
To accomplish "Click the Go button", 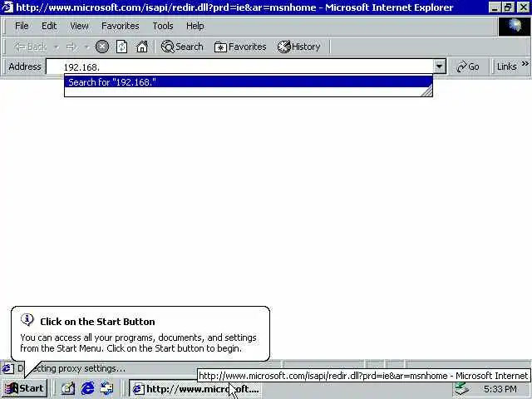I will click(468, 66).
